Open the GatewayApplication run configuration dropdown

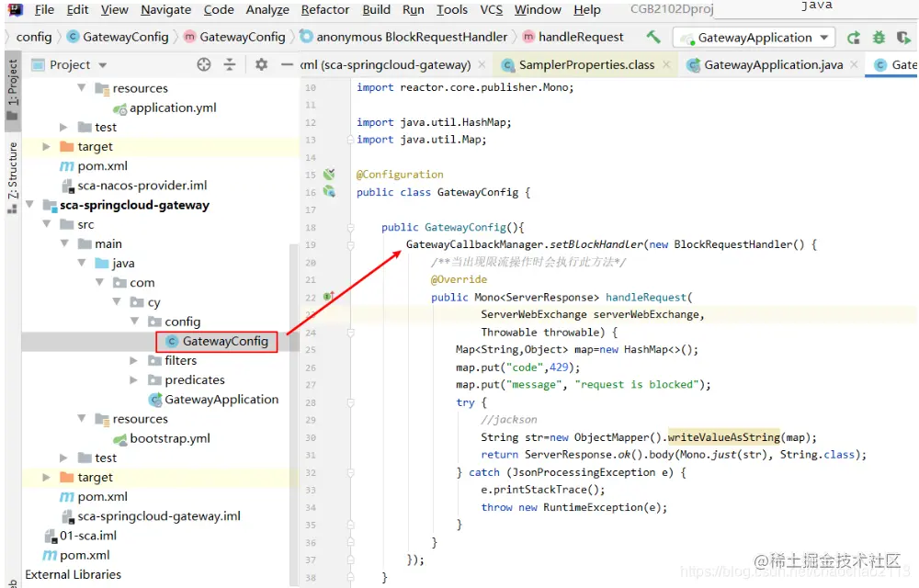754,38
